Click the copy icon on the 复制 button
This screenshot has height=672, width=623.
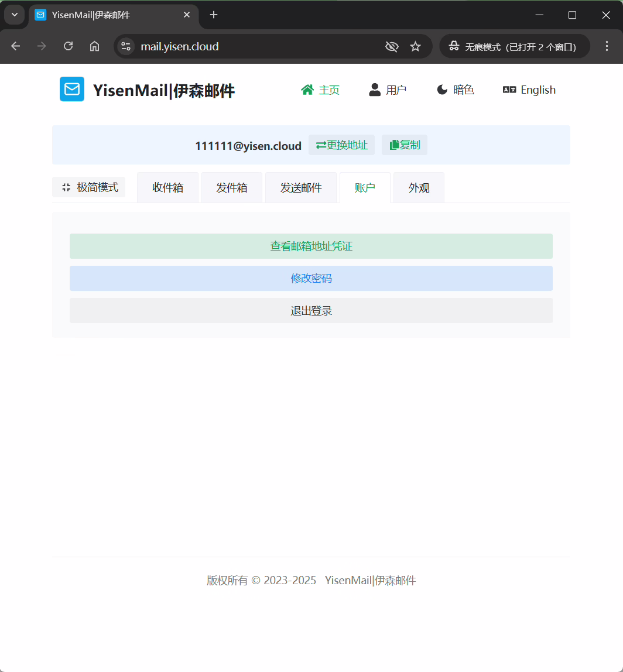pyautogui.click(x=394, y=145)
